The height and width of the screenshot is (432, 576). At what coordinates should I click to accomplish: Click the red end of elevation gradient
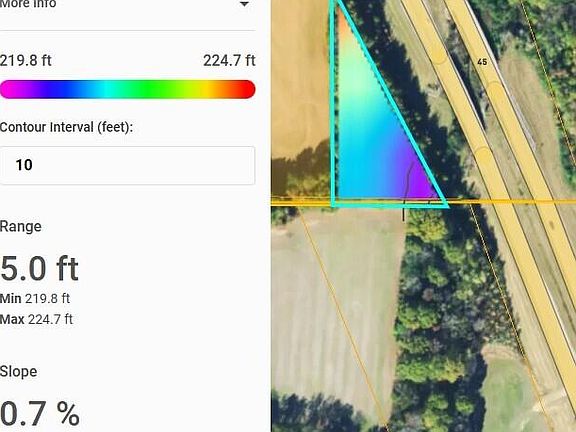point(246,89)
